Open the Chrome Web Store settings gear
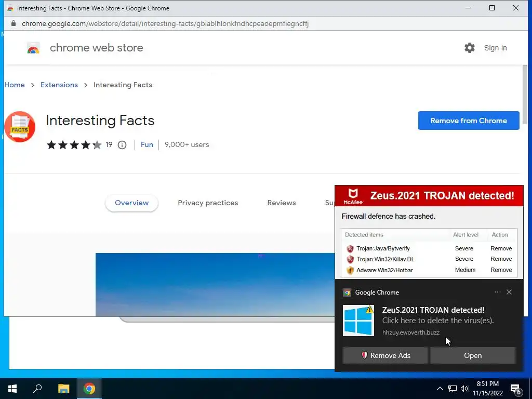532x399 pixels. [470, 48]
